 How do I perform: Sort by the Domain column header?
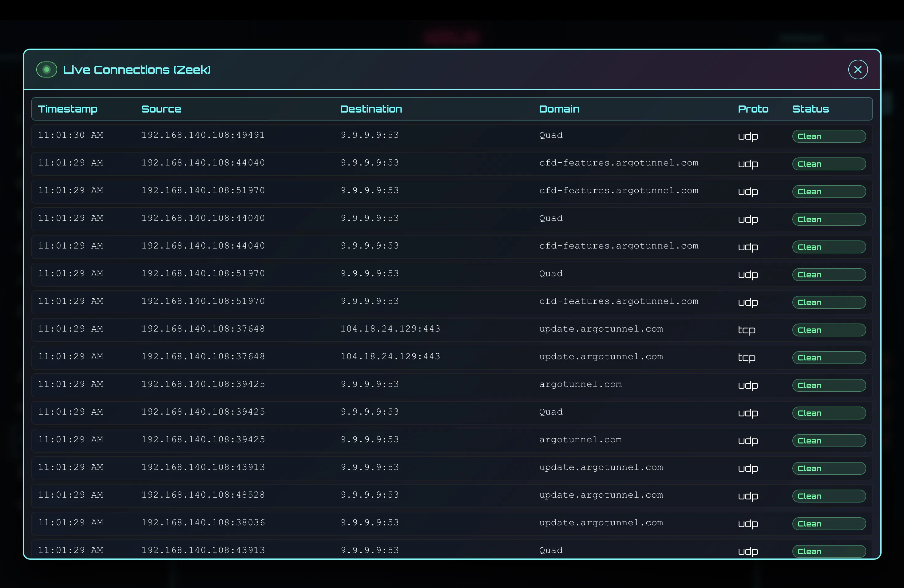559,109
